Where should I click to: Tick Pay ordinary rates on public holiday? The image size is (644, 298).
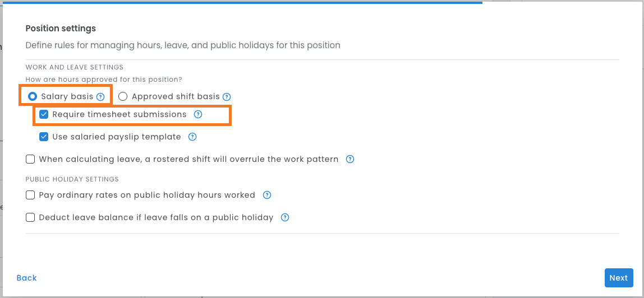click(x=30, y=195)
